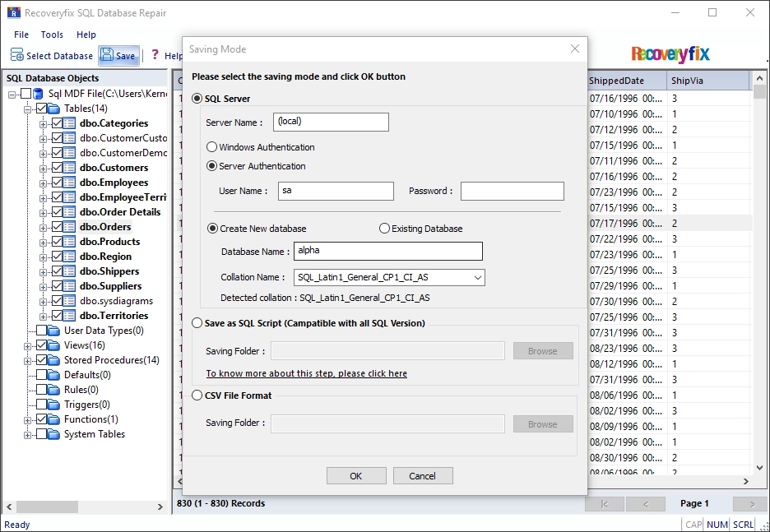The width and height of the screenshot is (770, 532).
Task: Click the dbo.Customers table icon
Action: point(69,168)
